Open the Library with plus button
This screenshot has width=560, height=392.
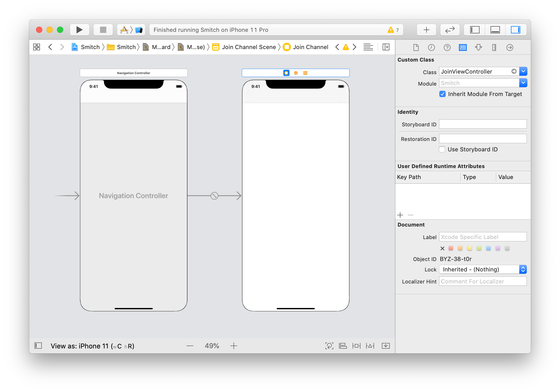coord(426,30)
